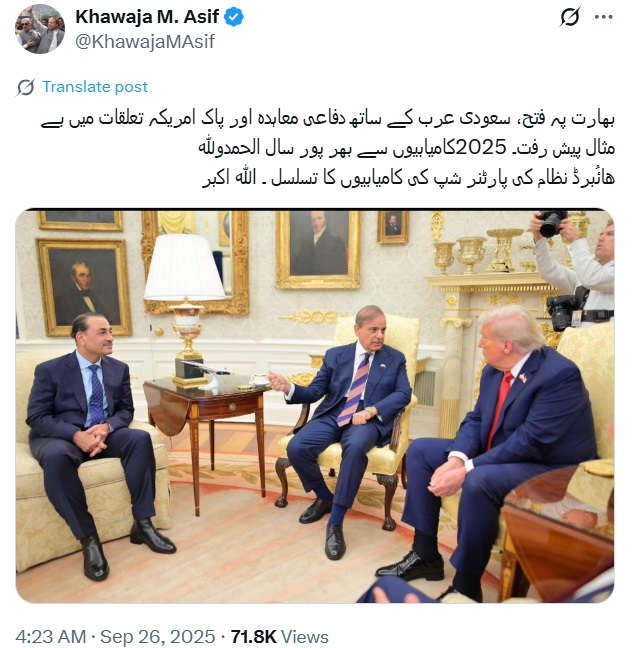Open the Grok icon beside the more menu
Viewport: 635px width, 648px height.
[571, 17]
